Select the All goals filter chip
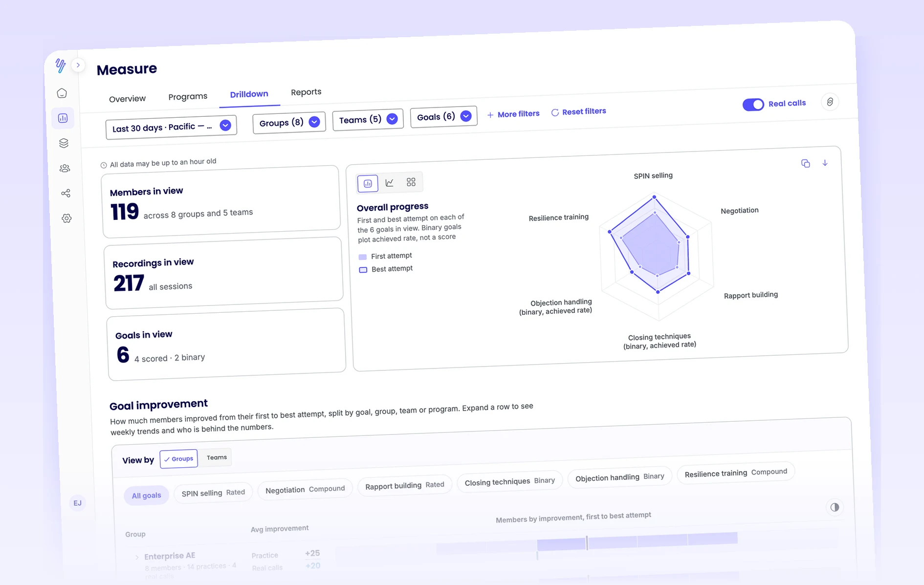Image resolution: width=924 pixels, height=585 pixels. (146, 496)
